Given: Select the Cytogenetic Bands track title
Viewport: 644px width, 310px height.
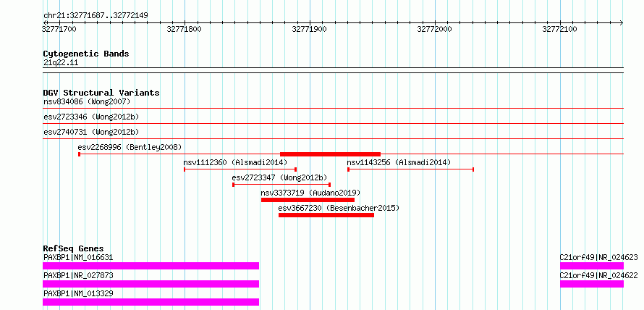Looking at the screenshot, I should 86,54.
